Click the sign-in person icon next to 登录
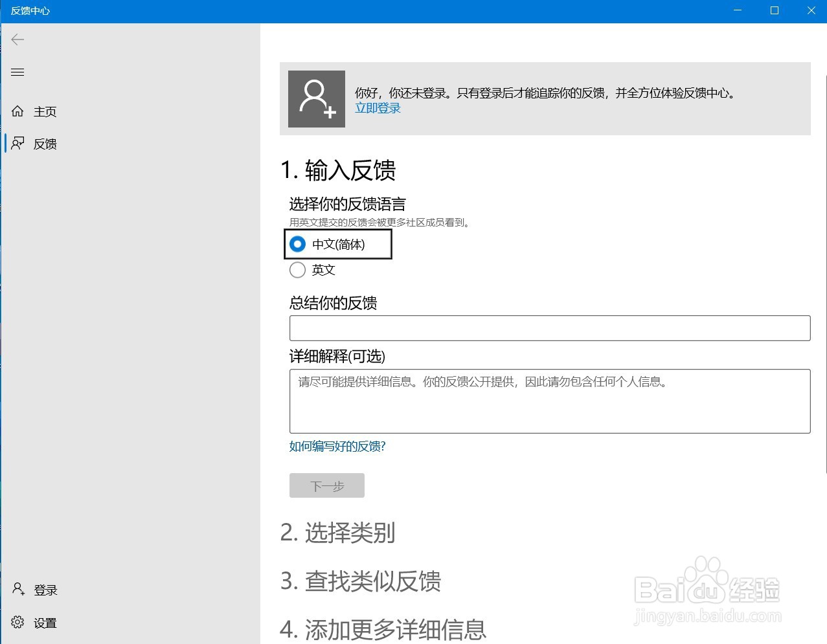Screen dimensions: 827x644 (x=16, y=589)
